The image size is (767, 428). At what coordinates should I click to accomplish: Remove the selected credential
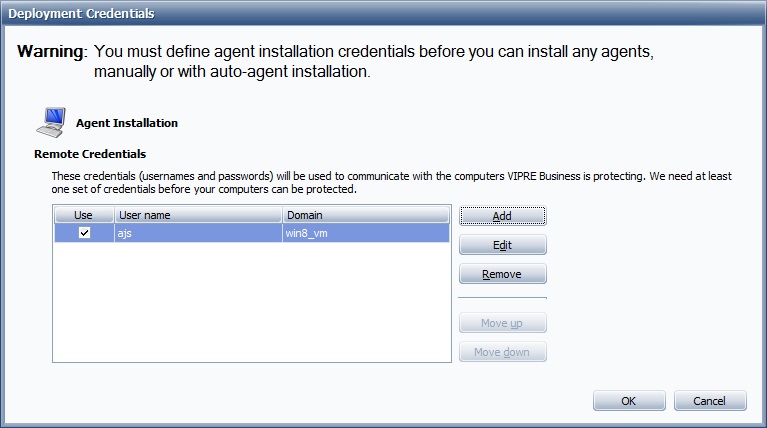(x=502, y=274)
